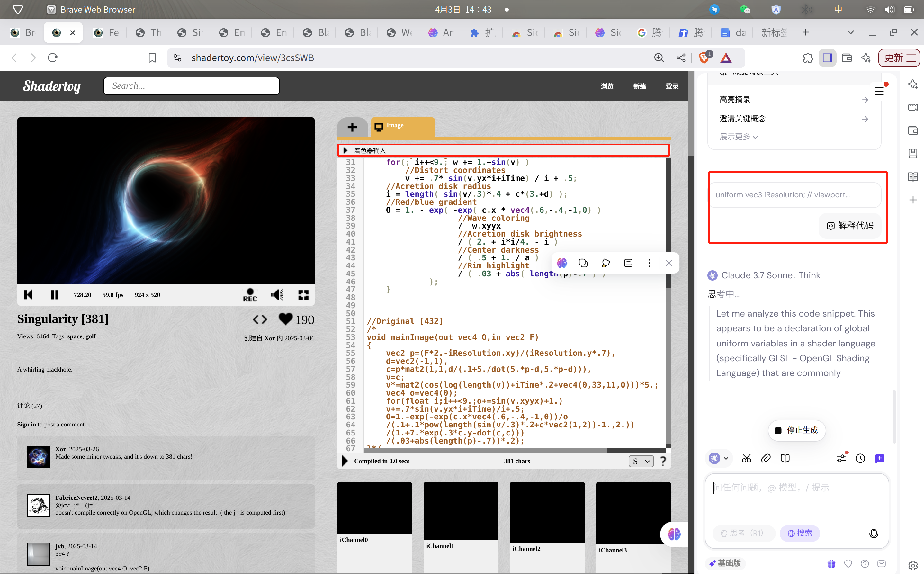Add a new shader tab with plus
The height and width of the screenshot is (574, 924).
click(x=352, y=128)
